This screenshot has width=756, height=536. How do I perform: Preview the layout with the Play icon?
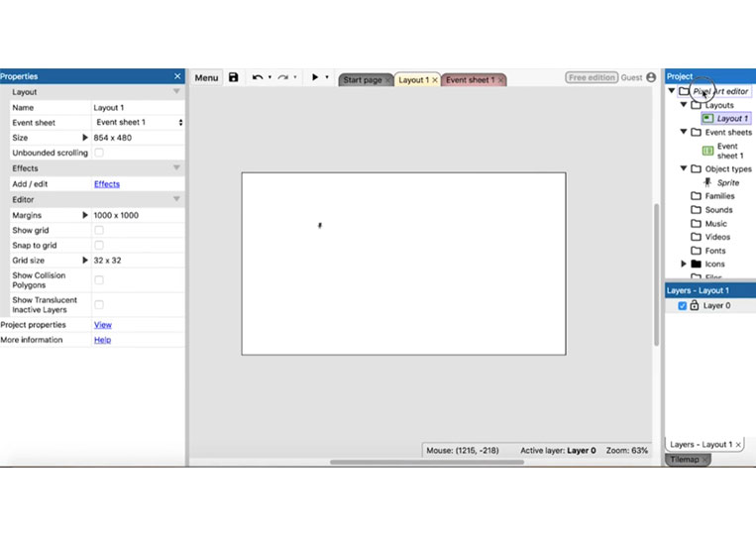click(315, 76)
